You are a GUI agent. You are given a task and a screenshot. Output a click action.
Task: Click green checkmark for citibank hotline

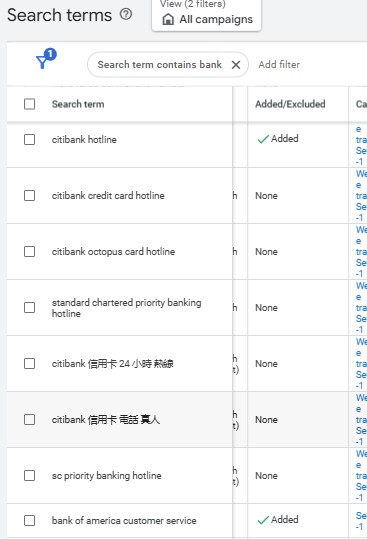click(263, 139)
